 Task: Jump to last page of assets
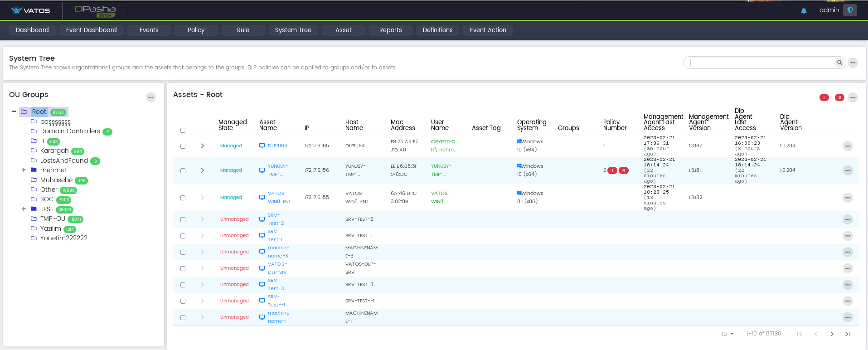tap(848, 334)
